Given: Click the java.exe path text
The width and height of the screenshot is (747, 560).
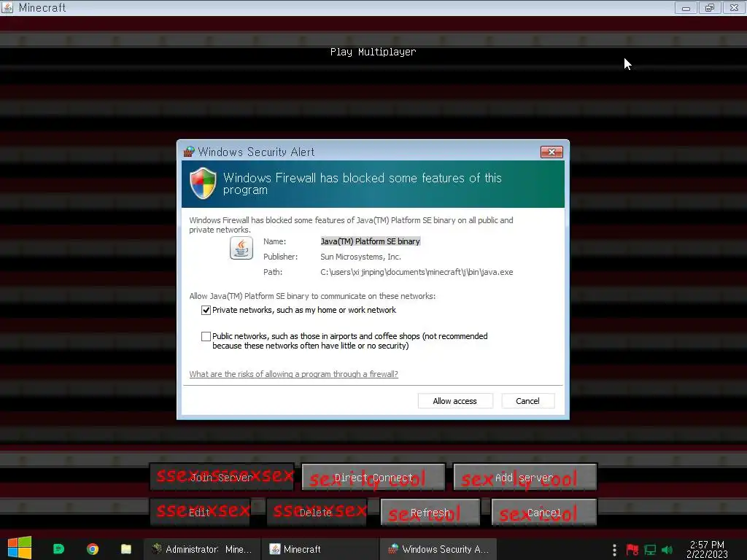Looking at the screenshot, I should coord(417,273).
